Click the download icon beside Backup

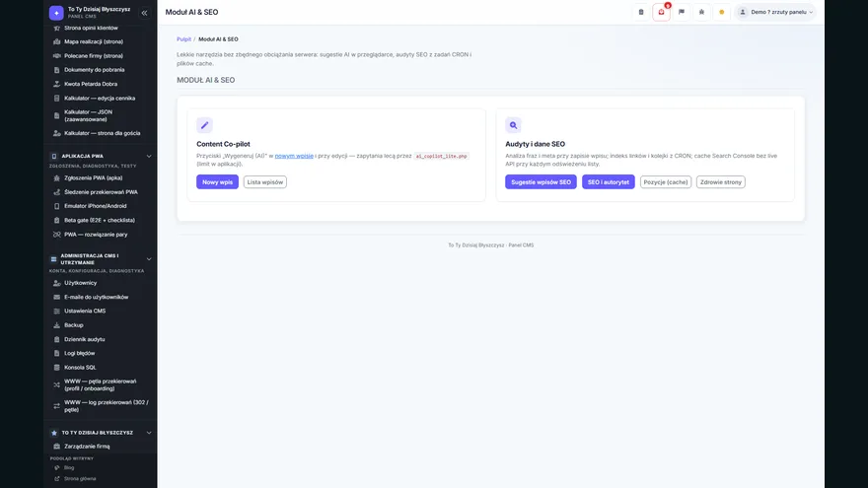(56, 325)
